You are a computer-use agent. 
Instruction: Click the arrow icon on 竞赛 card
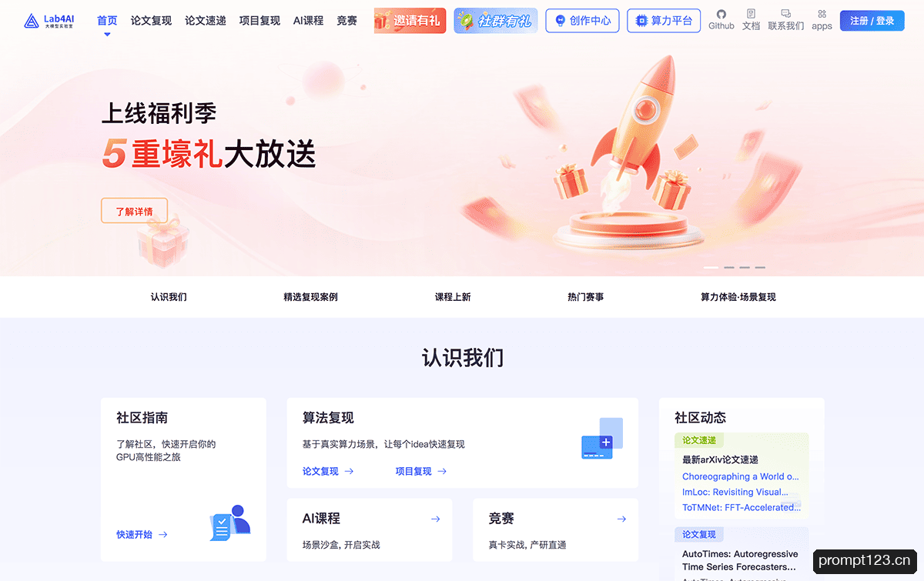(x=621, y=519)
